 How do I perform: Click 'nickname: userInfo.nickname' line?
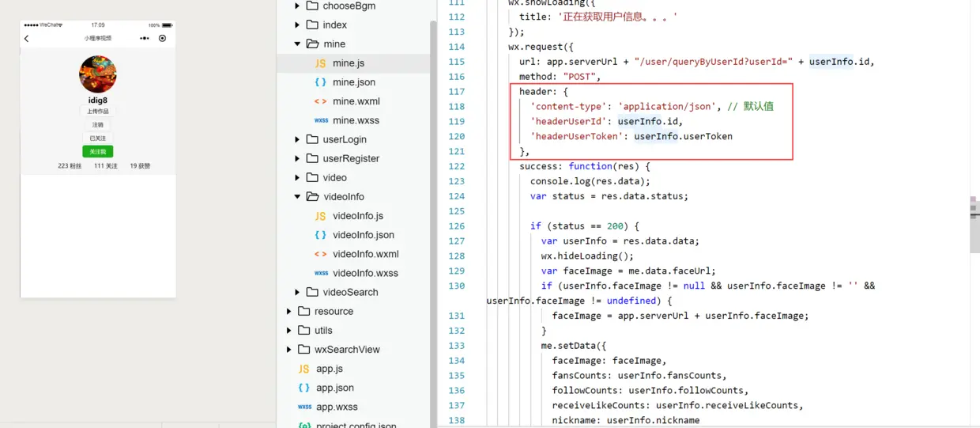[626, 420]
